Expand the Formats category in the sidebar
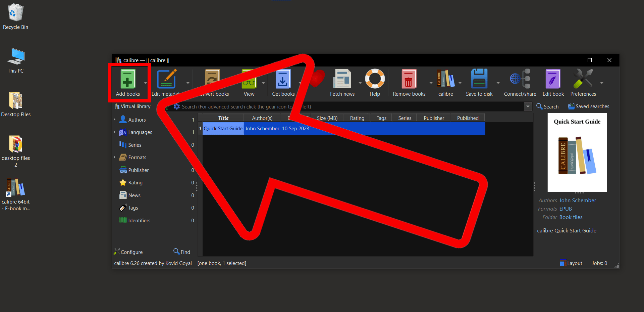The height and width of the screenshot is (312, 644). (x=115, y=157)
